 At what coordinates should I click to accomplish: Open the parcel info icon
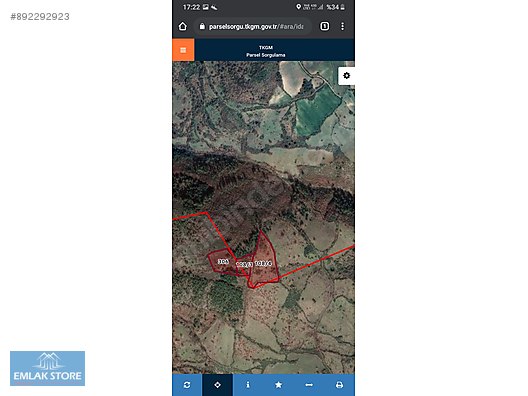[x=248, y=385]
